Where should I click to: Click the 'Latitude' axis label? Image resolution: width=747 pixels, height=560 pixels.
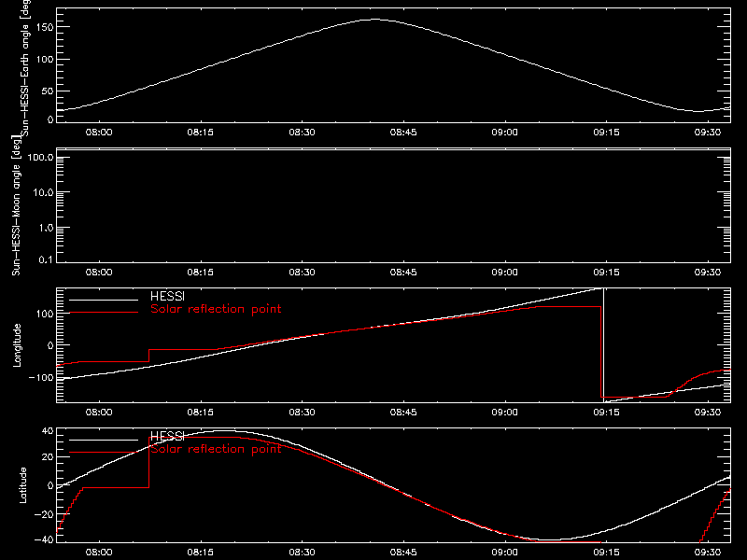coord(22,485)
